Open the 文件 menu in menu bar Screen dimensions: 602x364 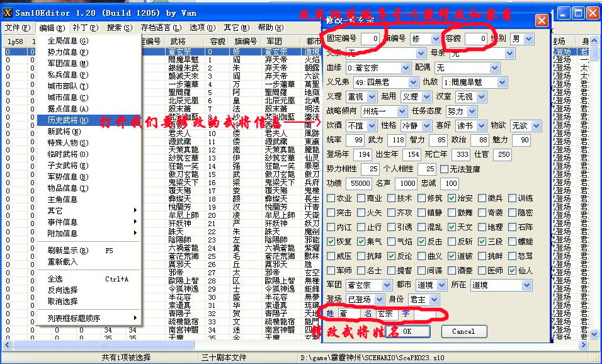(x=17, y=28)
